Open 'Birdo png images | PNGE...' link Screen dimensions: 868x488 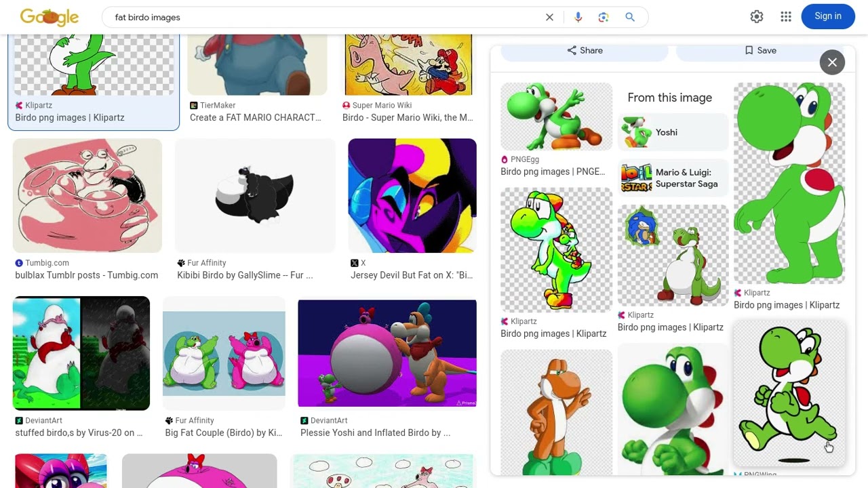coord(553,172)
